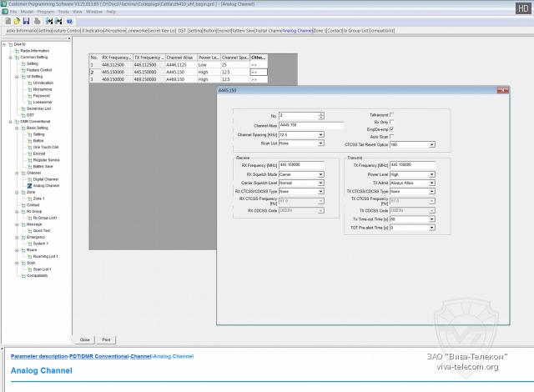This screenshot has height=392, width=534.
Task: Open the Parameter description link
Action: [39, 356]
